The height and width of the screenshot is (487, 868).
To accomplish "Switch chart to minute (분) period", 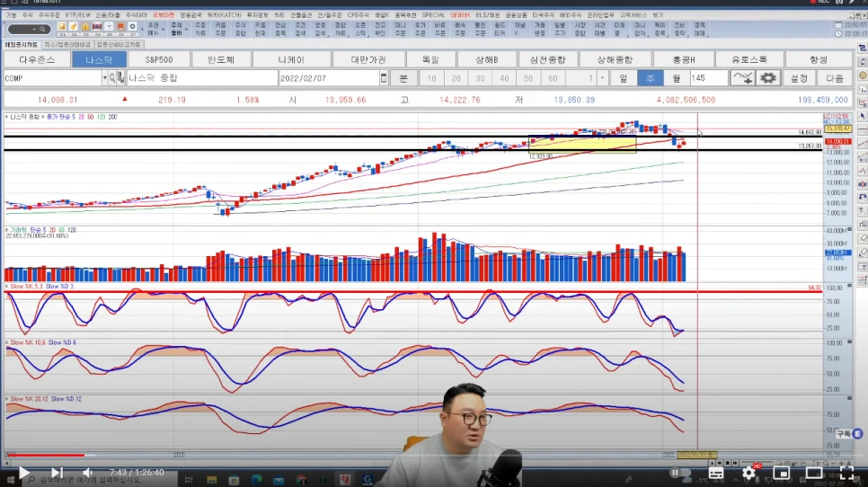I will pyautogui.click(x=403, y=78).
